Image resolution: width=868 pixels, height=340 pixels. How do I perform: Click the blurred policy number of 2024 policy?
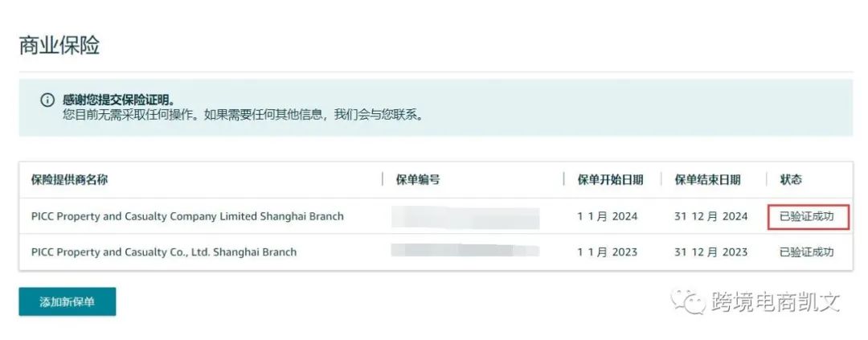click(x=465, y=218)
